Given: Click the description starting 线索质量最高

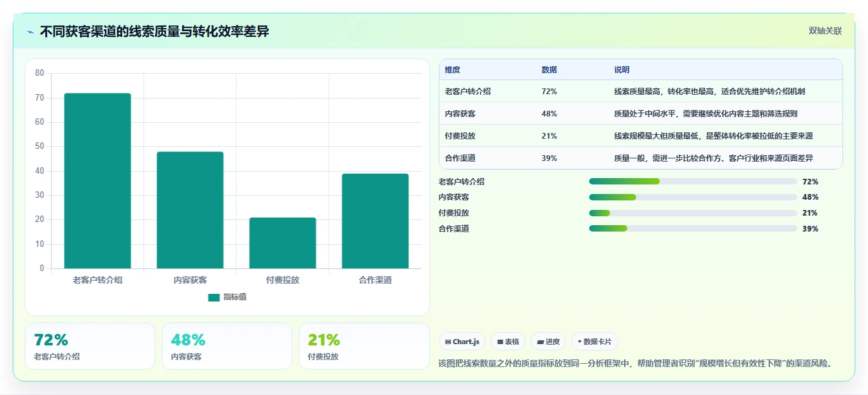Looking at the screenshot, I should (x=709, y=92).
